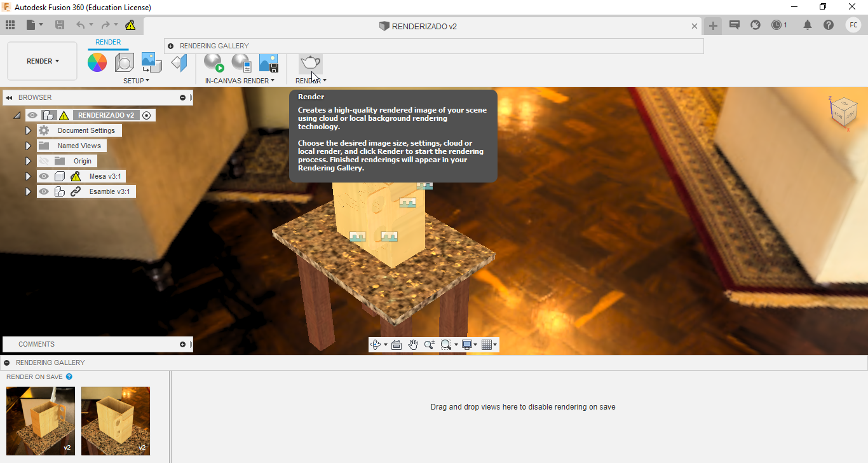Show the hidden Origin folder
The image size is (868, 463).
44,161
